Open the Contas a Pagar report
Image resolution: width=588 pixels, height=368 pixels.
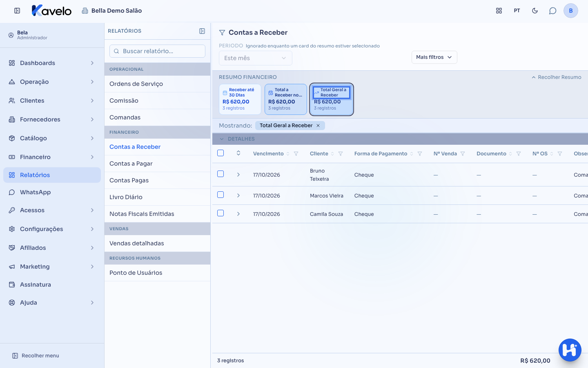157,164
